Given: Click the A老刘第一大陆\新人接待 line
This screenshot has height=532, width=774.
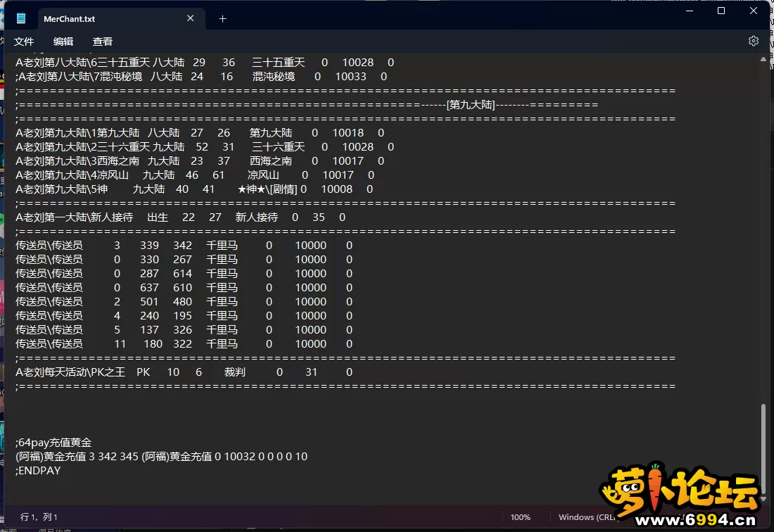Looking at the screenshot, I should pyautogui.click(x=180, y=217).
